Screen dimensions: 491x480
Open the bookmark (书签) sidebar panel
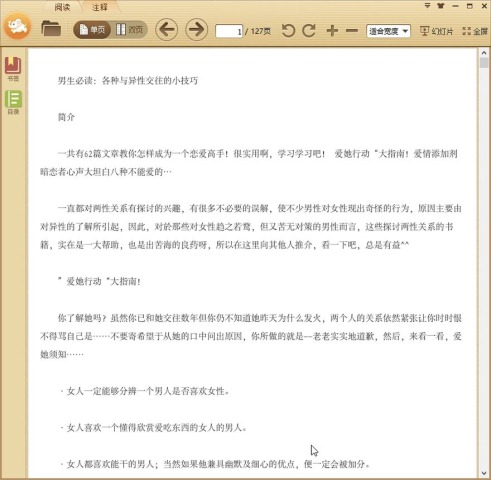(x=13, y=69)
